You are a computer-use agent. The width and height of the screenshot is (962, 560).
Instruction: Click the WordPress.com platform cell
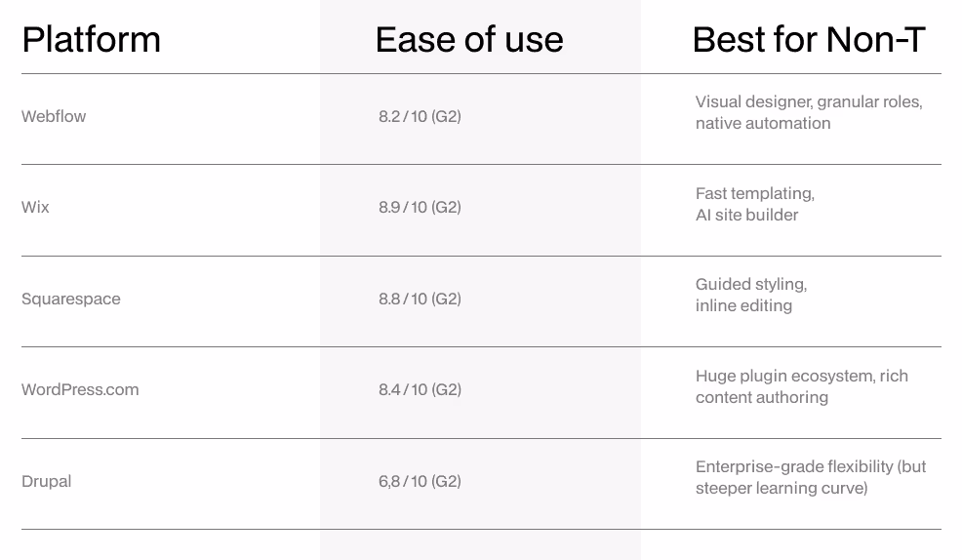pos(80,389)
